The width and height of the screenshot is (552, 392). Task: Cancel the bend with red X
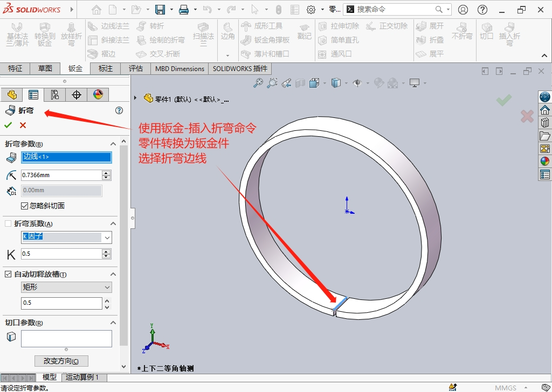click(23, 125)
